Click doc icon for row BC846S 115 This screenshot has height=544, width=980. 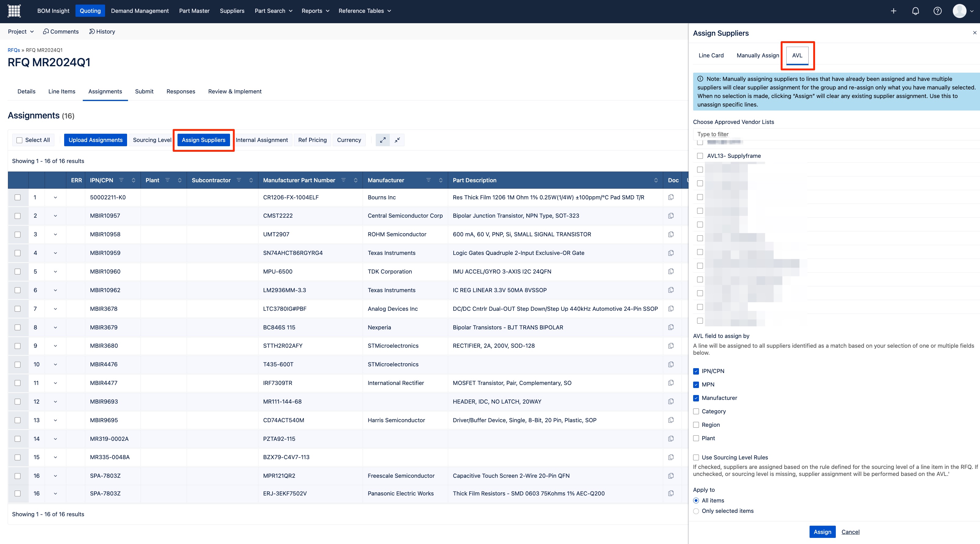click(671, 327)
